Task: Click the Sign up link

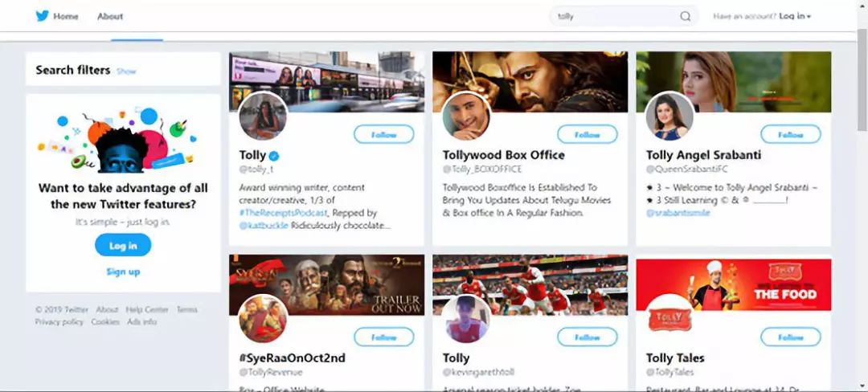Action: pos(123,272)
